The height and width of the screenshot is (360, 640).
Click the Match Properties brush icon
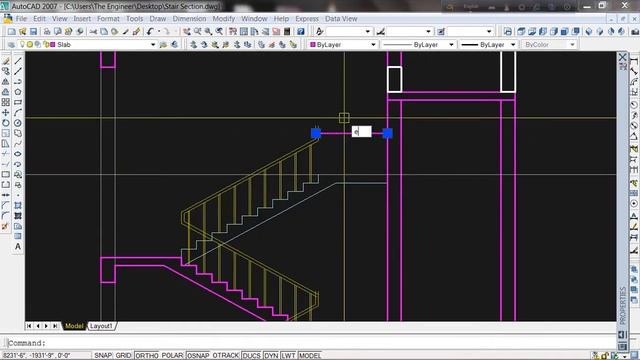(136, 31)
